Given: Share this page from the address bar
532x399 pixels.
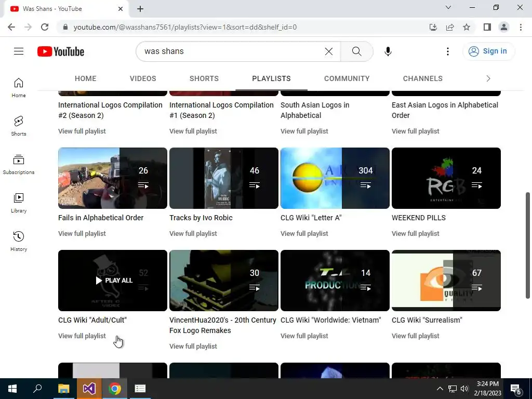Looking at the screenshot, I should pos(450,27).
